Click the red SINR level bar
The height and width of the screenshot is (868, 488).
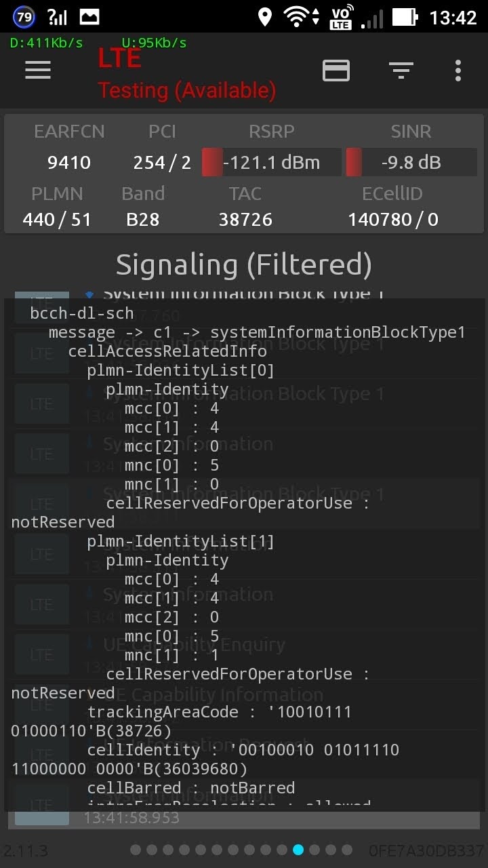pyautogui.click(x=354, y=163)
